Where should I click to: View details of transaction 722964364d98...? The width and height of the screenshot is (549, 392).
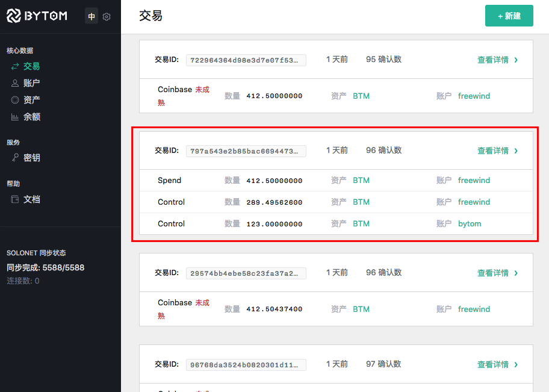492,60
